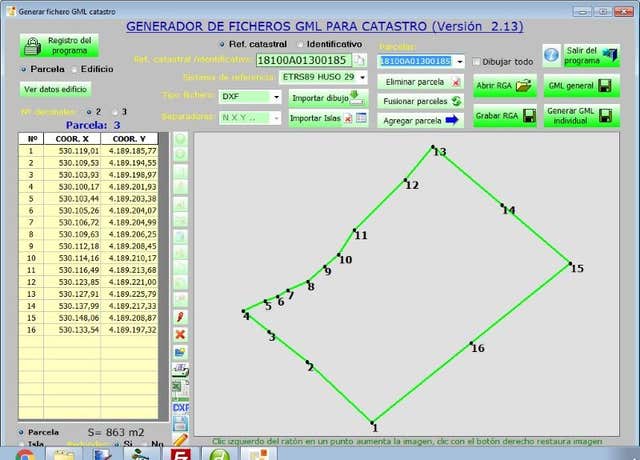Open the Parcelas dropdown list

459,61
